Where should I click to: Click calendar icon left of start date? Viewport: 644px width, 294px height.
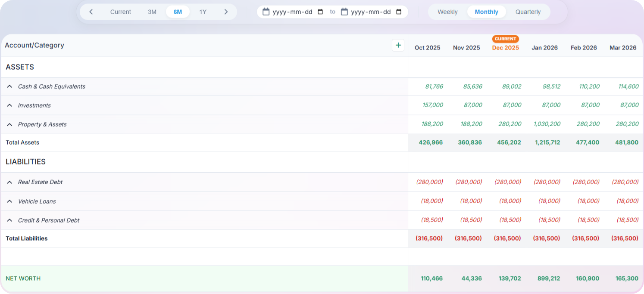click(266, 12)
